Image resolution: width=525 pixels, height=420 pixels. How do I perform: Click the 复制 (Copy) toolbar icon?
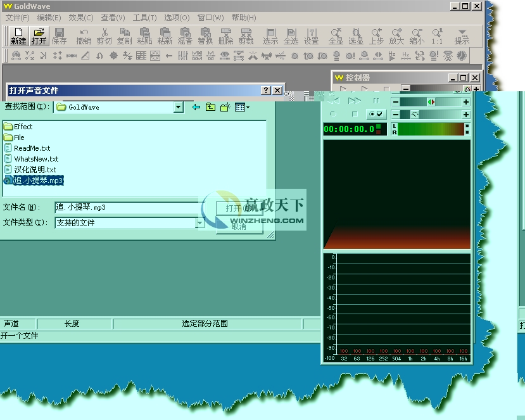[125, 36]
